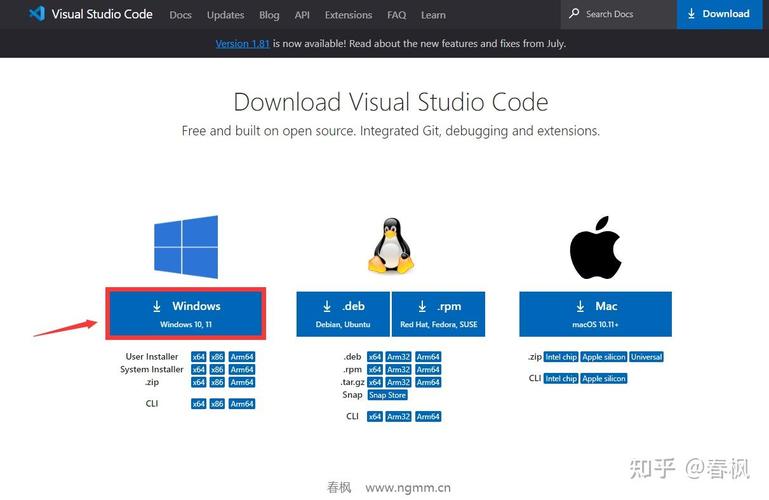Select User Installer x64 for Windows

point(199,357)
